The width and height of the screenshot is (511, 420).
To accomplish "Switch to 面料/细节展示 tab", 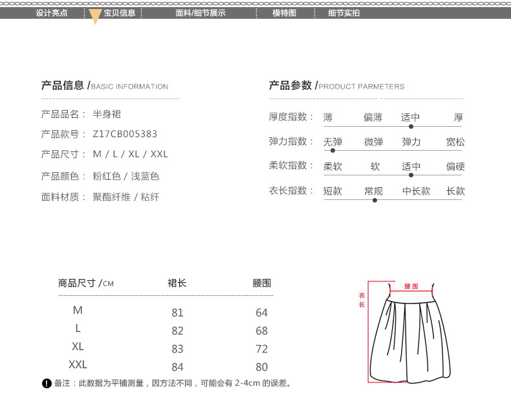I will 201,13.
